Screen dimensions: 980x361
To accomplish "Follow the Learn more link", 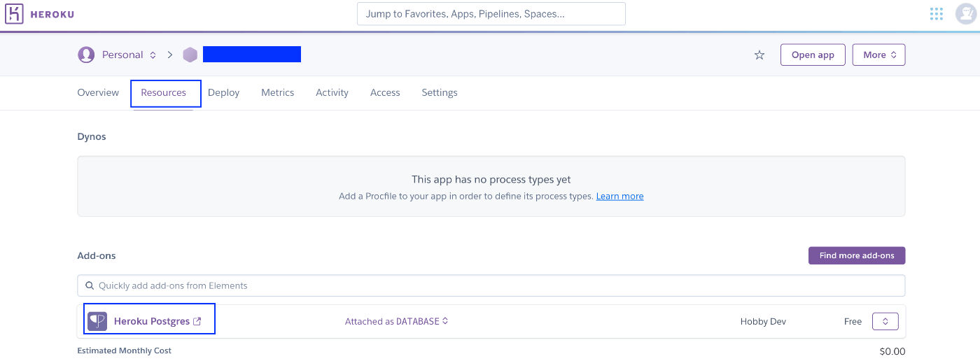I will click(619, 197).
